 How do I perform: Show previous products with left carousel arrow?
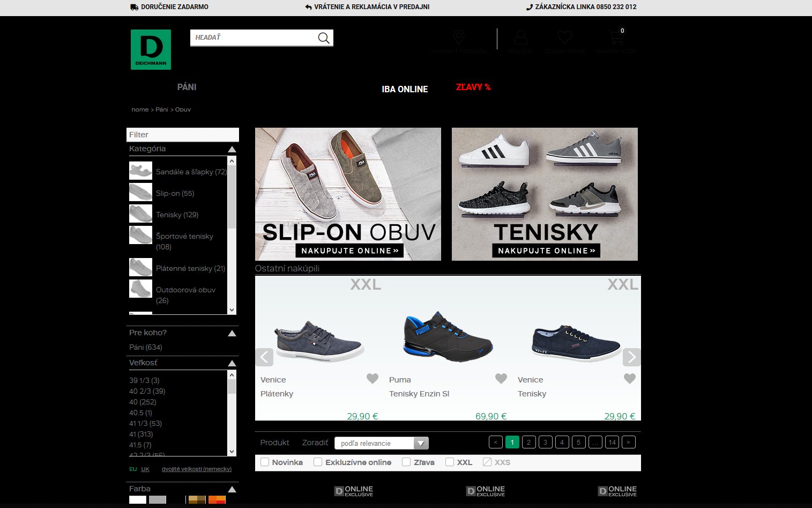point(264,357)
